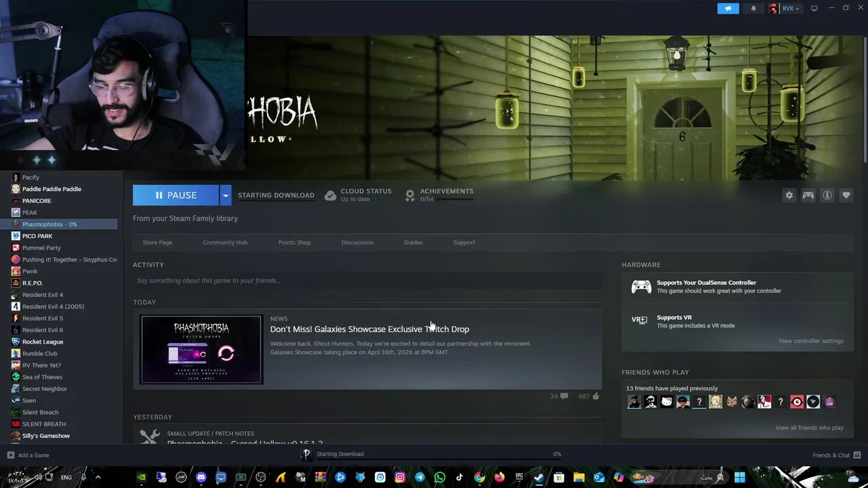
Task: Open View all friends who play
Action: tap(809, 428)
